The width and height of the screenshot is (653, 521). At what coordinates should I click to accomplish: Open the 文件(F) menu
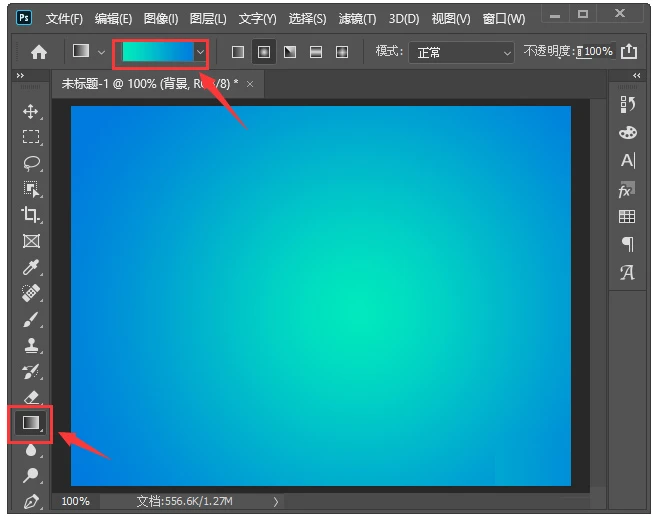tap(64, 19)
